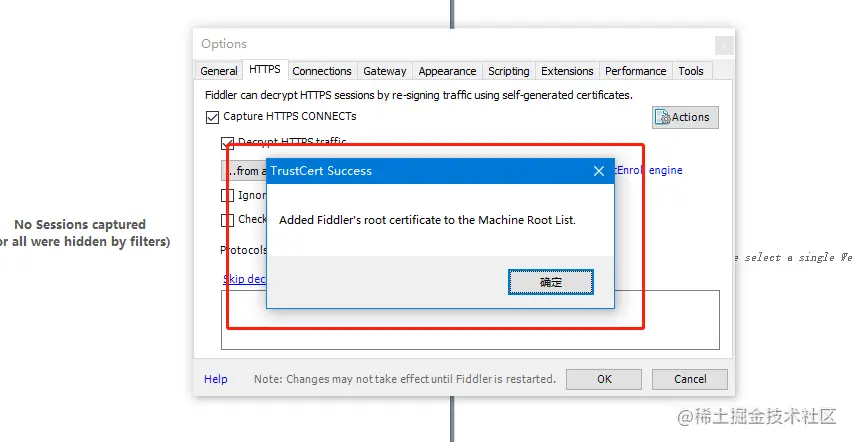Open the Scripting tab
Viewport: 852px width, 442px height.
click(508, 71)
